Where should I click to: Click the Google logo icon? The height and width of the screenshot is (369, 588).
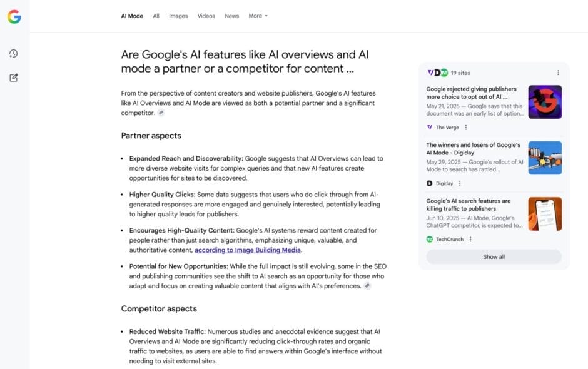(x=14, y=17)
